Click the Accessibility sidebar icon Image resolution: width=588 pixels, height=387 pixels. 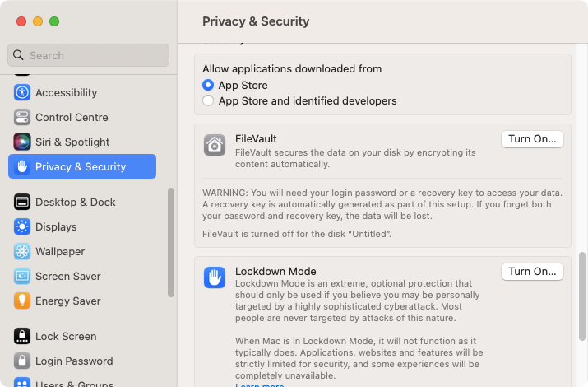[22, 92]
